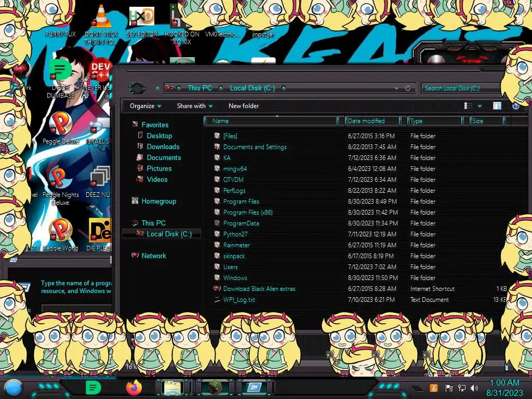Select Documents and Settings folder
Image resolution: width=532 pixels, height=399 pixels.
click(360, 147)
